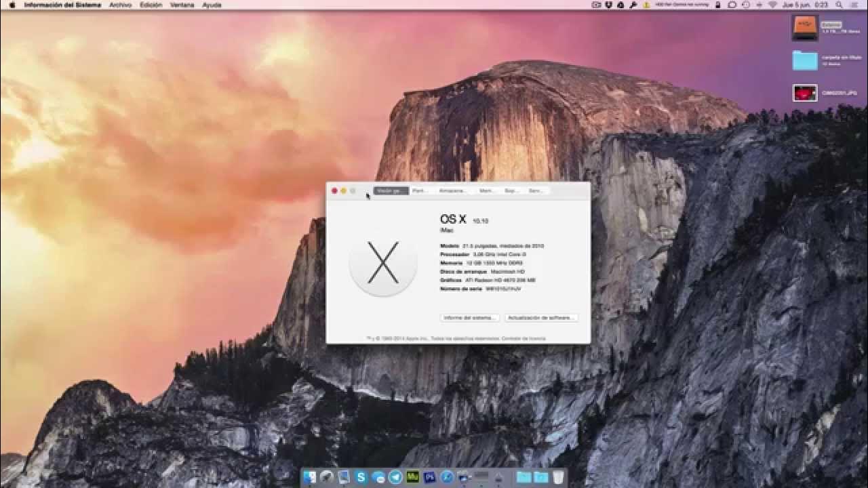Select the blue folder on the desktop
The width and height of the screenshot is (868, 488).
(x=805, y=60)
